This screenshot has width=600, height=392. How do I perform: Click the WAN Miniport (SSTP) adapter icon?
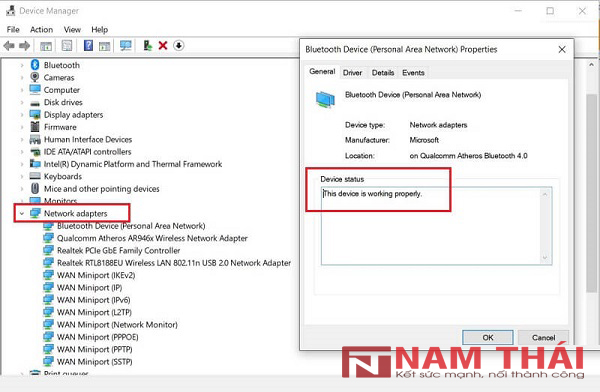pyautogui.click(x=48, y=361)
